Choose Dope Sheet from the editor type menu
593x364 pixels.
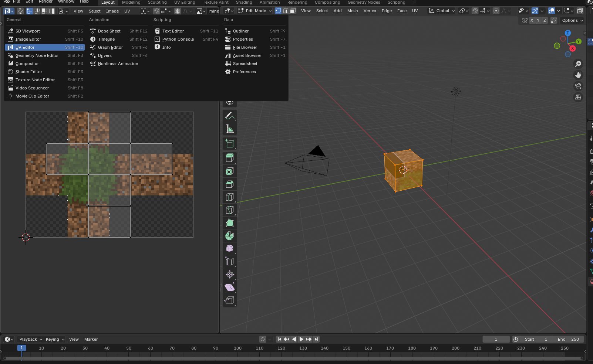coord(118,31)
